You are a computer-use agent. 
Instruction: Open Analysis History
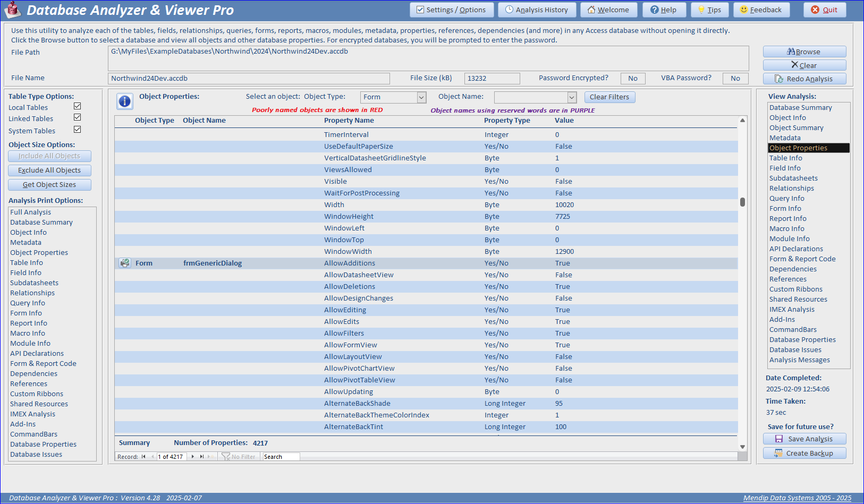[537, 10]
